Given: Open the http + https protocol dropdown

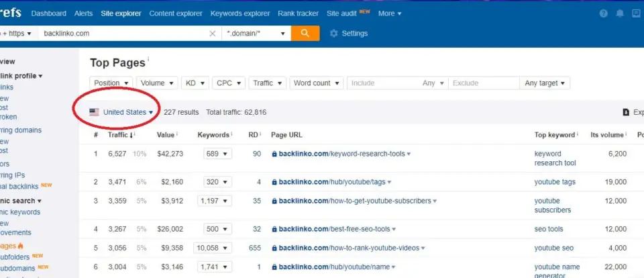Looking at the screenshot, I should click(17, 34).
